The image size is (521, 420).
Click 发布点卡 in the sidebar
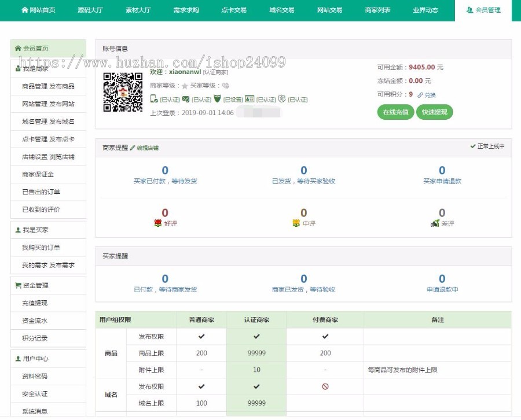pos(62,139)
